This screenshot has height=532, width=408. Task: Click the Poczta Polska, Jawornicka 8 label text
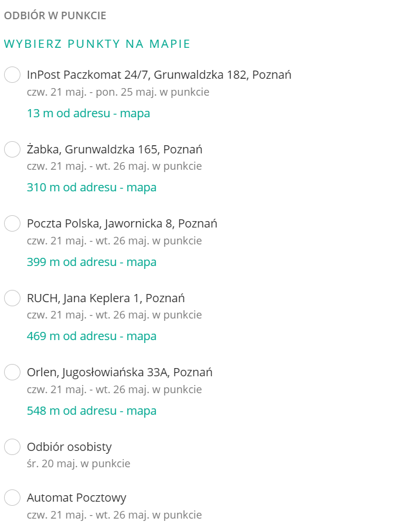pyautogui.click(x=122, y=223)
